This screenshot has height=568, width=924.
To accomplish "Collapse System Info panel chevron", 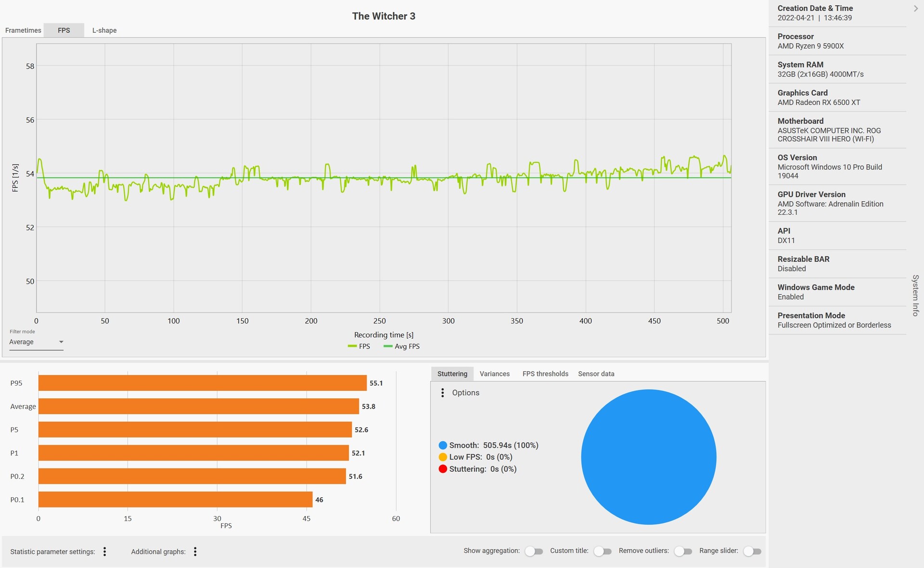I will coord(915,8).
